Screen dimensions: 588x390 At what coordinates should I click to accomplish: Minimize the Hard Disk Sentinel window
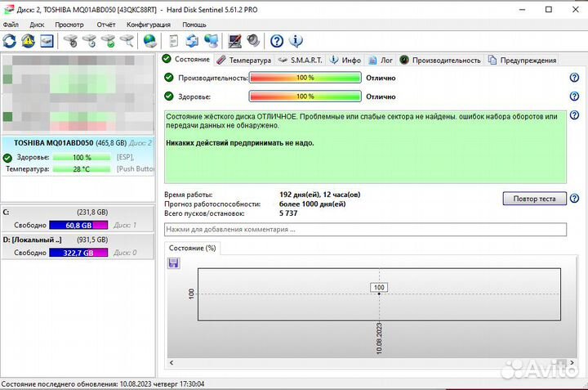coord(522,10)
